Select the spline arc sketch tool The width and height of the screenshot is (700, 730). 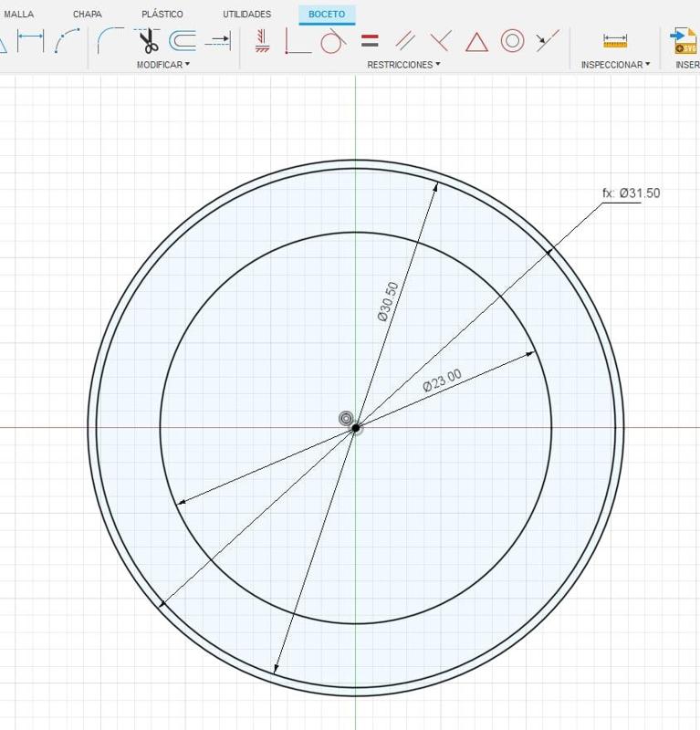click(67, 41)
